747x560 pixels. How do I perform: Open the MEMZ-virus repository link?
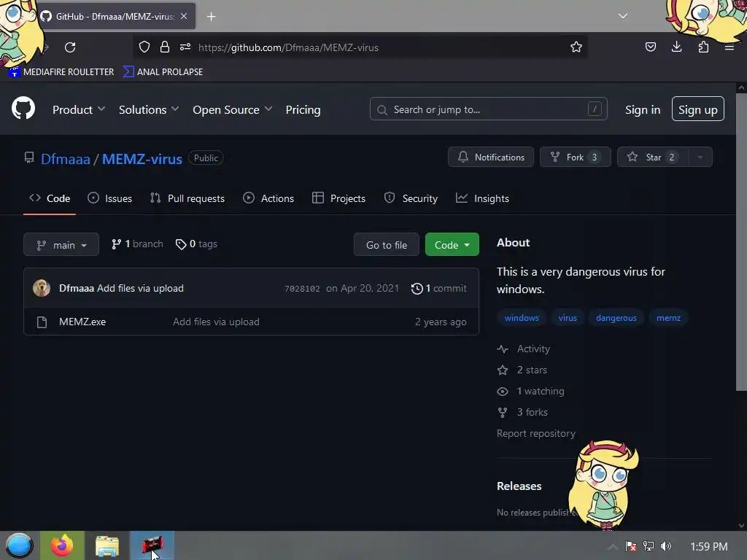pyautogui.click(x=142, y=158)
